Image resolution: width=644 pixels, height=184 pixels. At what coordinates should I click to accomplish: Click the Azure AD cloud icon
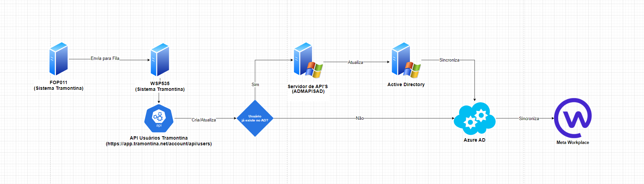pyautogui.click(x=475, y=118)
